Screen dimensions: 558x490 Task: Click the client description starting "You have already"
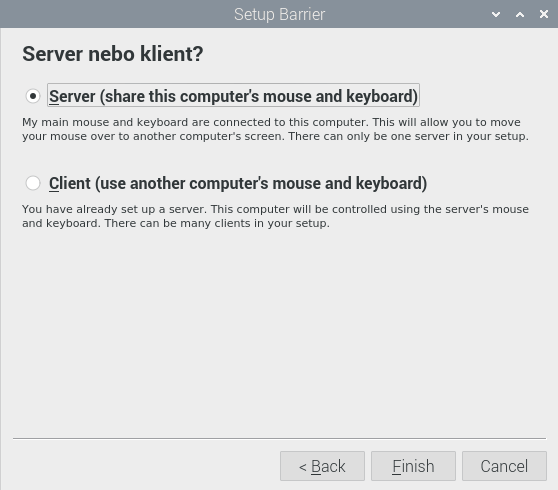[275, 216]
